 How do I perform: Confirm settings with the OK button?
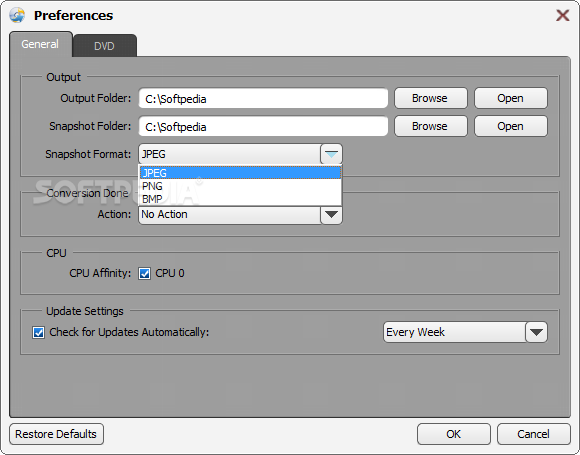click(453, 434)
